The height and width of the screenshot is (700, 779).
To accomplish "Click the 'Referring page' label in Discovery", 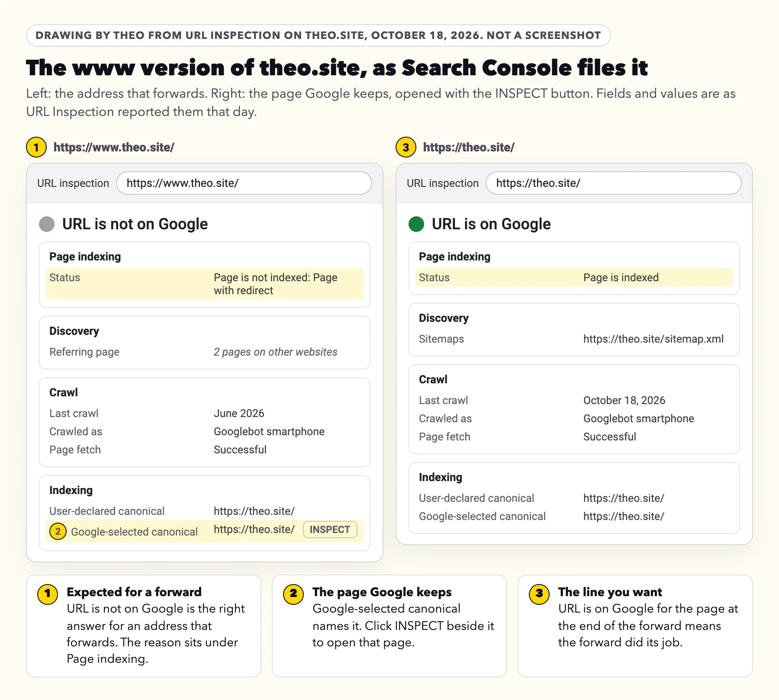I will click(84, 352).
